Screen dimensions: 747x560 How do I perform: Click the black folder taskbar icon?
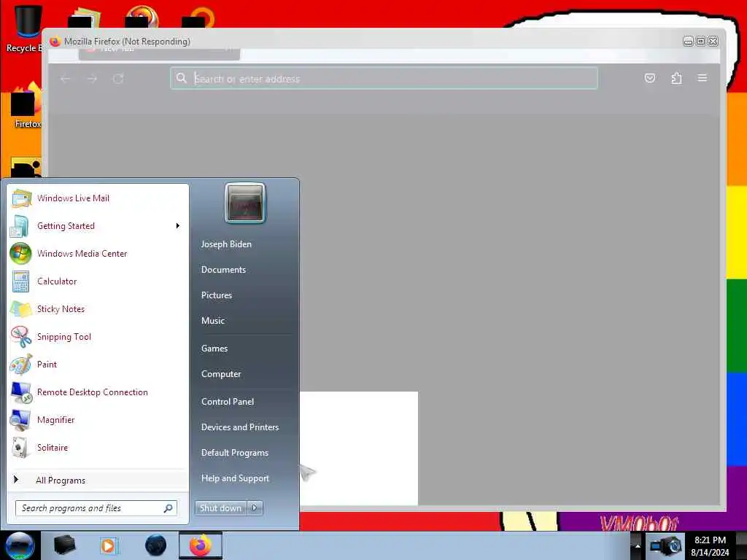click(65, 545)
